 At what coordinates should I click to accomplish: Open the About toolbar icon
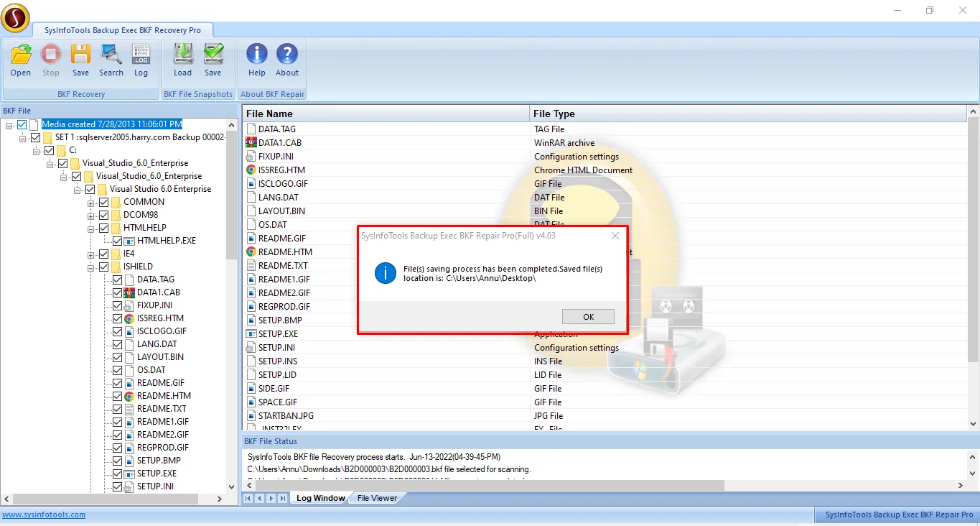pyautogui.click(x=287, y=60)
